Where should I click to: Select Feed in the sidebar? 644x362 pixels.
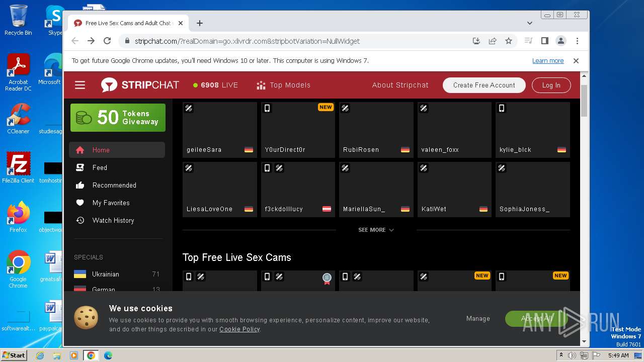(117, 167)
